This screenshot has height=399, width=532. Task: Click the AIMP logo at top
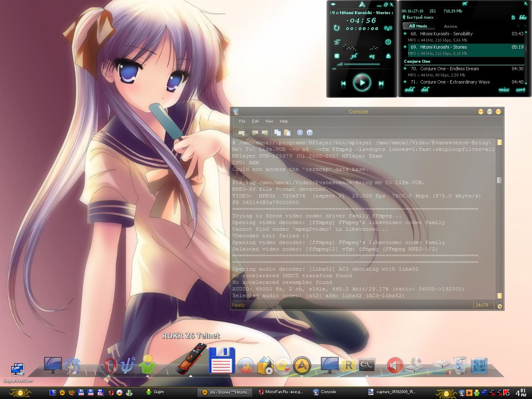[362, 4]
